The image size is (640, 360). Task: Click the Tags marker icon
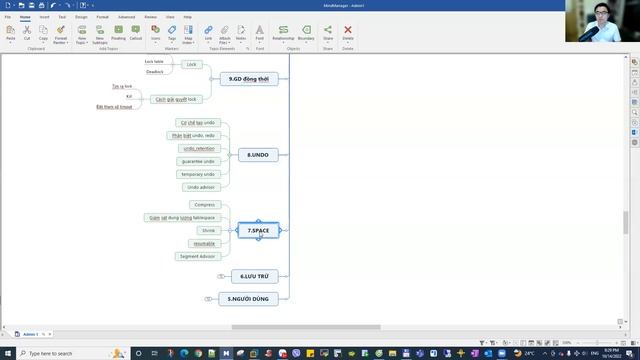click(x=172, y=30)
